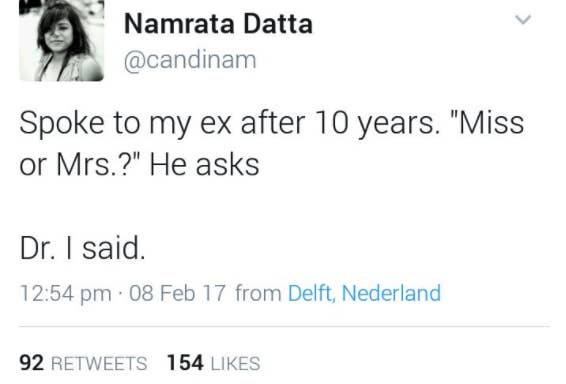Select the 08 Feb 17 date
Screen dimensions: 566x384
178,293
